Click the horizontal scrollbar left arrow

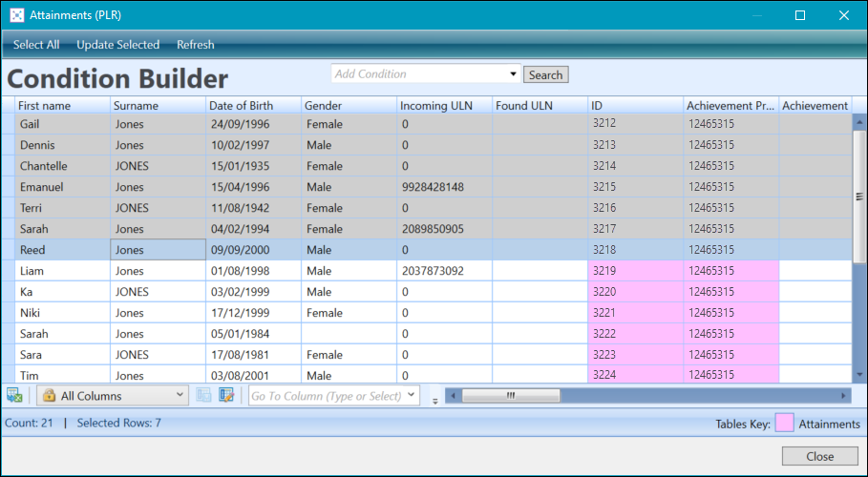[453, 395]
